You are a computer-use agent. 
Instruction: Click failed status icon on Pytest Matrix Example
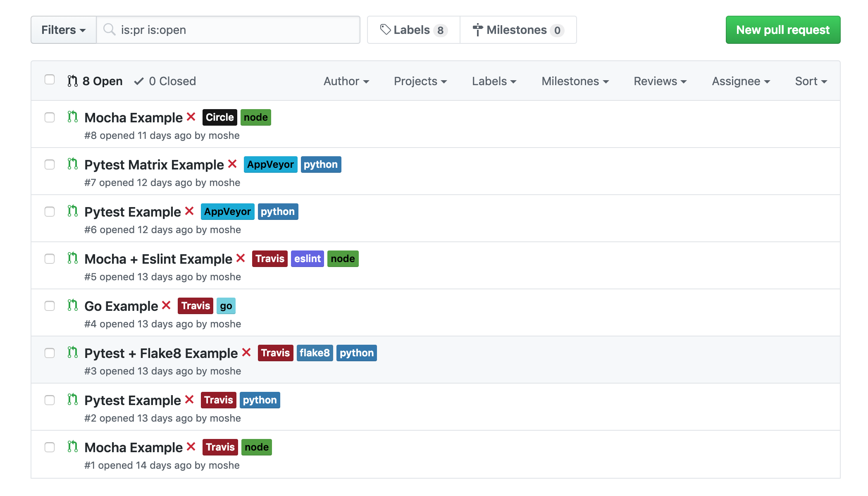click(232, 164)
